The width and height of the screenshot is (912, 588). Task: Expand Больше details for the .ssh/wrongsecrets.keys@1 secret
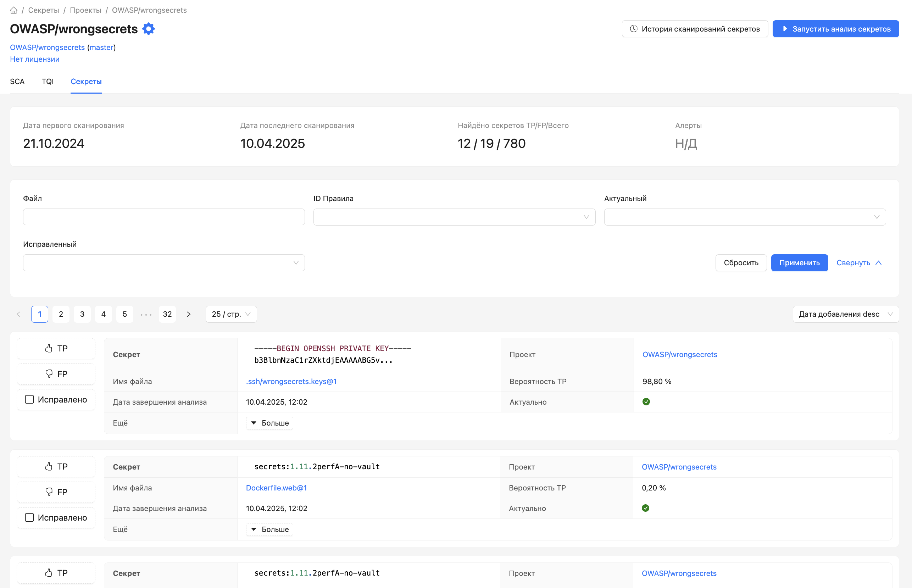click(270, 423)
